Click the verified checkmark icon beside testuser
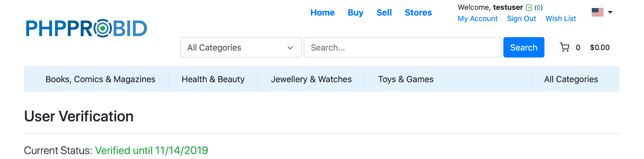The image size is (644, 159). (529, 8)
